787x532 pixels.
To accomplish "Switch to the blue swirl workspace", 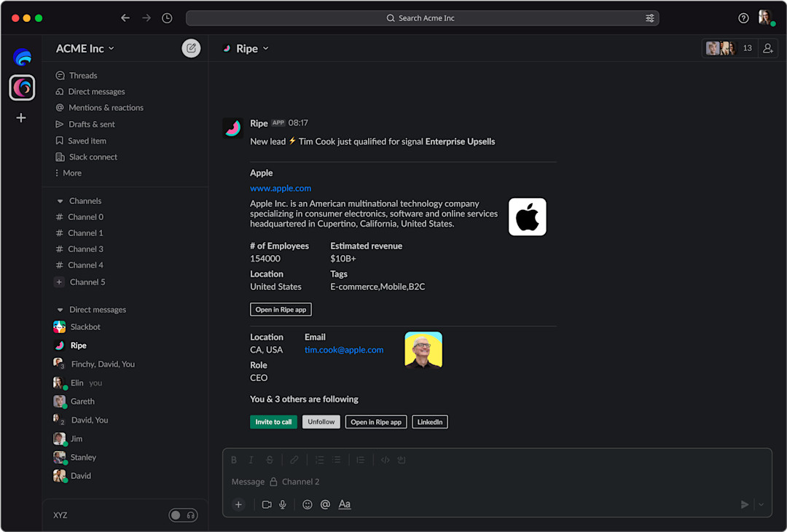I will [22, 58].
